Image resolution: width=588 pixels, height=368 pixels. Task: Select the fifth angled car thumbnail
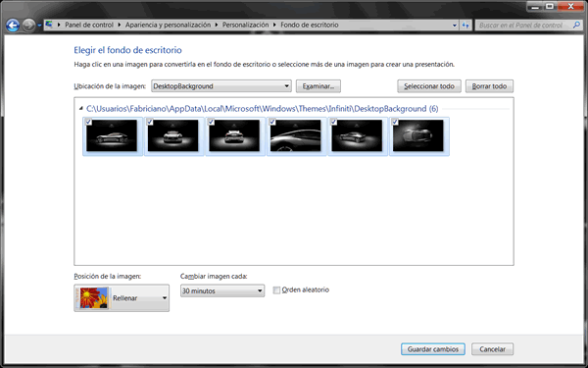tap(357, 136)
